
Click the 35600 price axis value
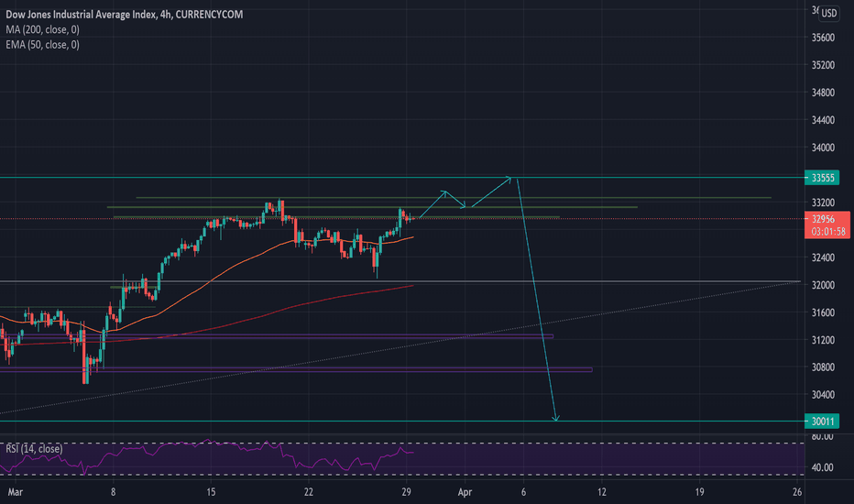coord(823,38)
